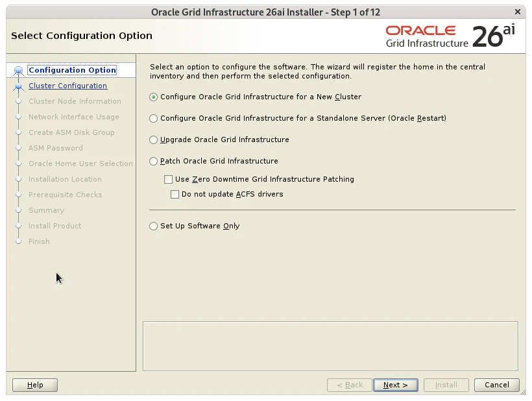532x401 pixels.
Task: Click the installer title bar text
Action: coord(265,12)
